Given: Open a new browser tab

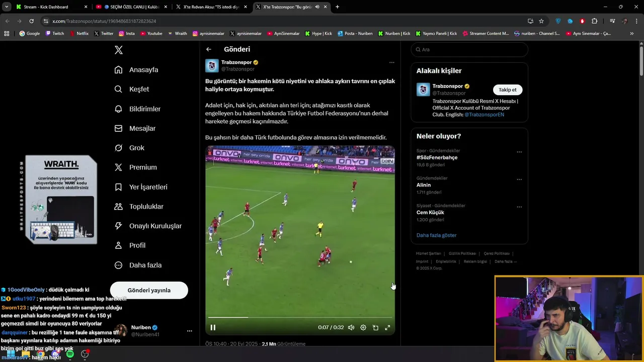Looking at the screenshot, I should click(x=337, y=7).
